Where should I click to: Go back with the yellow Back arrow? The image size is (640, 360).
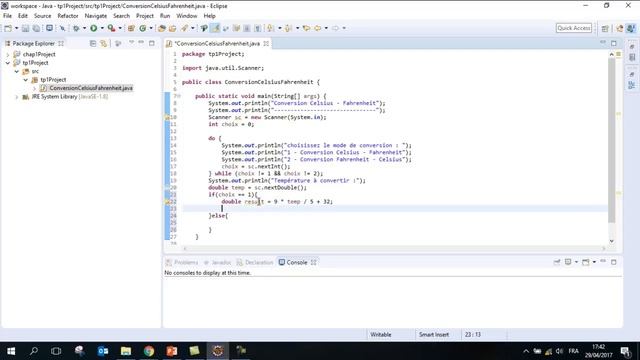point(318,28)
